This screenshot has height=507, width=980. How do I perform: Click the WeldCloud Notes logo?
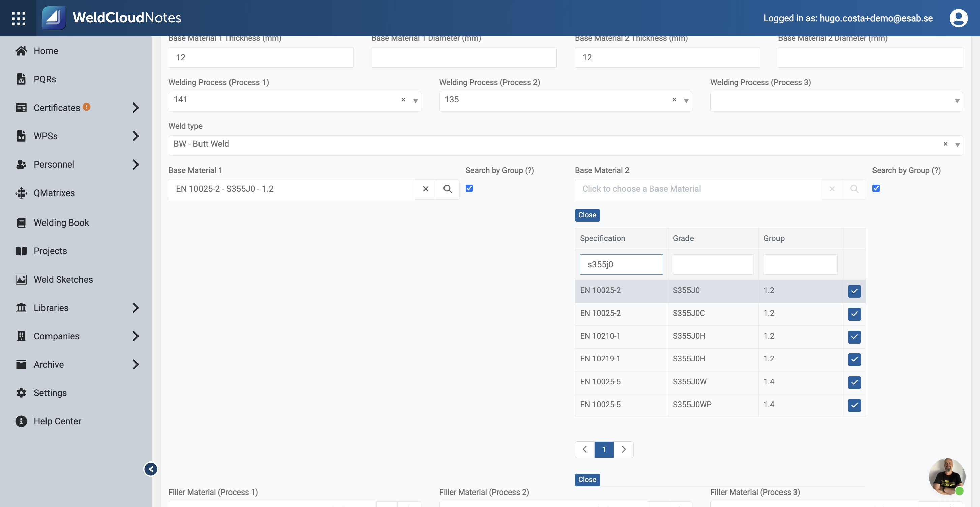pyautogui.click(x=112, y=18)
